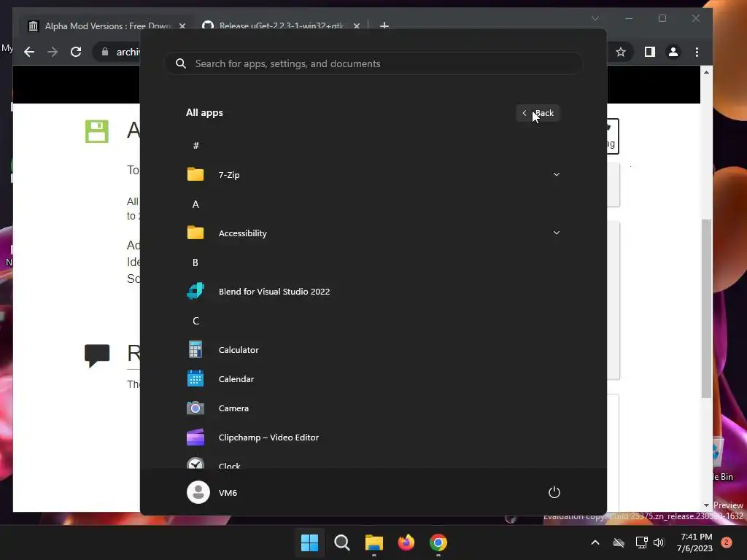Jump to the # letter header
This screenshot has width=747, height=560.
[x=196, y=146]
